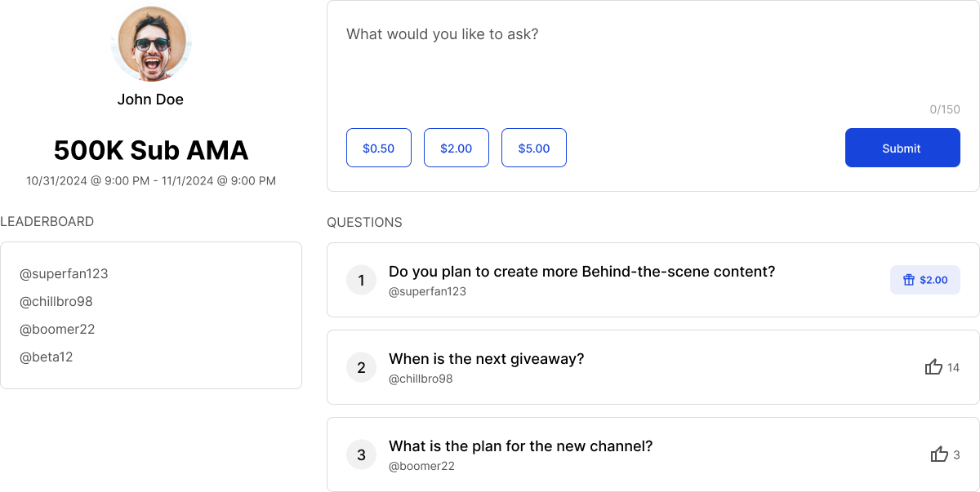Open the Behind-the-scene content question
980x492 pixels.
click(x=581, y=272)
